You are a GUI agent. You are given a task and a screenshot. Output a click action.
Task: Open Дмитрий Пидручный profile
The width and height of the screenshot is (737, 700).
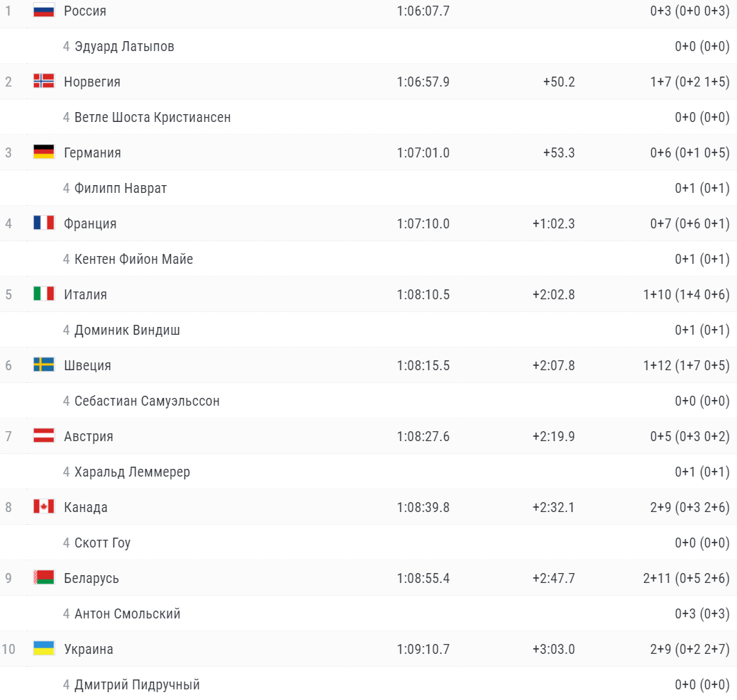137,684
